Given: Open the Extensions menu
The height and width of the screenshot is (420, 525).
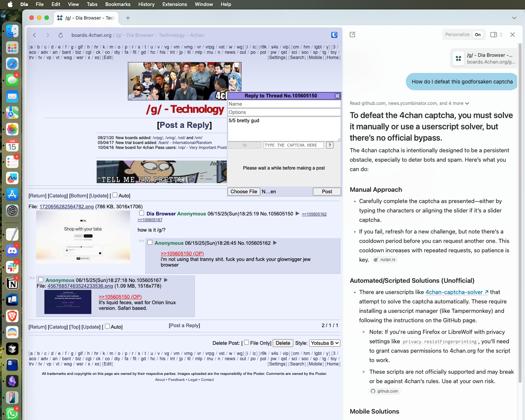Looking at the screenshot, I should (x=174, y=4).
